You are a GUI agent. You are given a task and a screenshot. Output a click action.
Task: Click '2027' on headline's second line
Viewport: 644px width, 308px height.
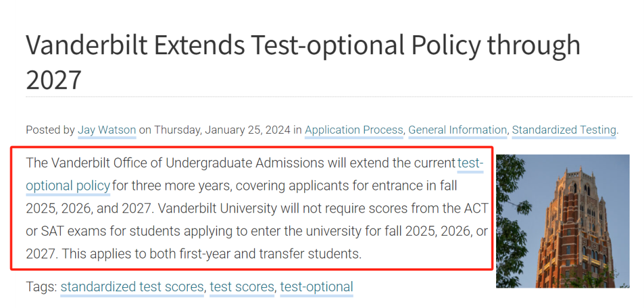pyautogui.click(x=54, y=79)
